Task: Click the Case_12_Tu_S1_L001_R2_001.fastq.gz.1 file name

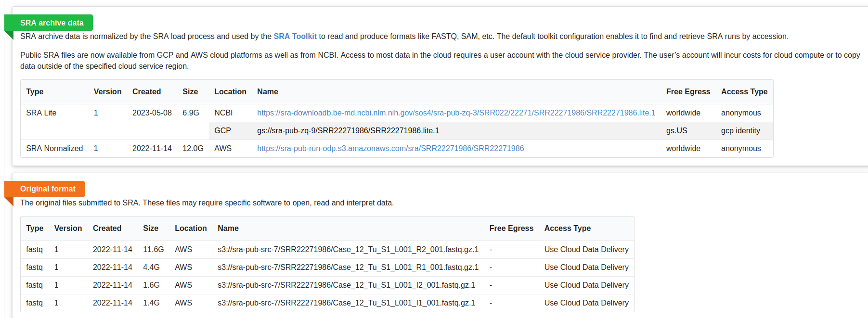Action: tap(348, 250)
